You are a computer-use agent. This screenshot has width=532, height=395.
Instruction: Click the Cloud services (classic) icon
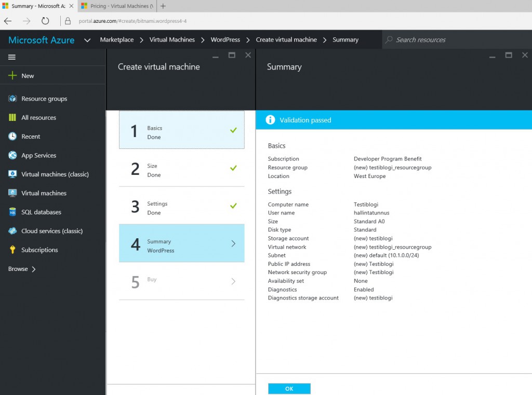(12, 231)
